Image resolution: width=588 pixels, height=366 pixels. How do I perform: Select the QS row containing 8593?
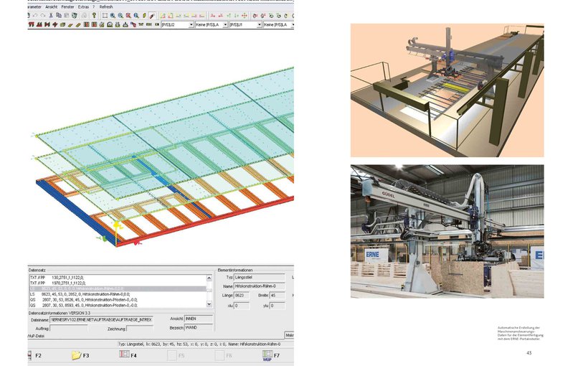coord(118,306)
